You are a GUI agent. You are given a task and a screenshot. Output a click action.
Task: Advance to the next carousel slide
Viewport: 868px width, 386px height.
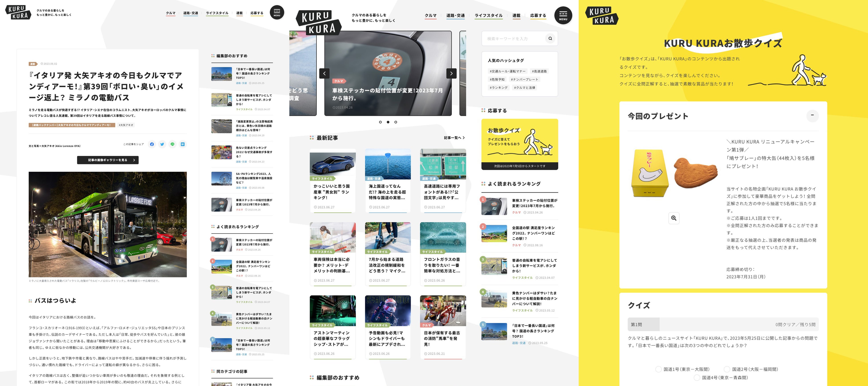451,73
